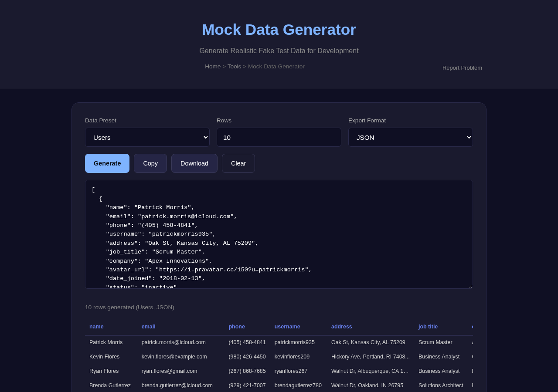Select the Kevin Flores name cell

[105, 357]
